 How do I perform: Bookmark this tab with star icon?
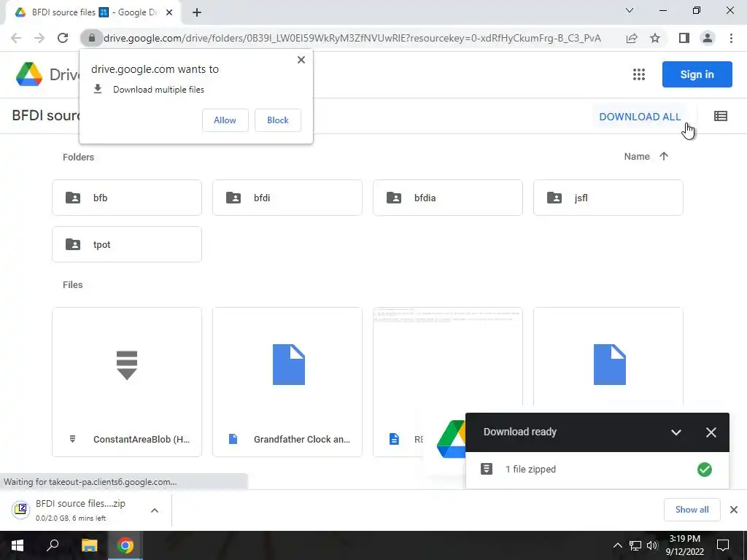click(x=655, y=38)
